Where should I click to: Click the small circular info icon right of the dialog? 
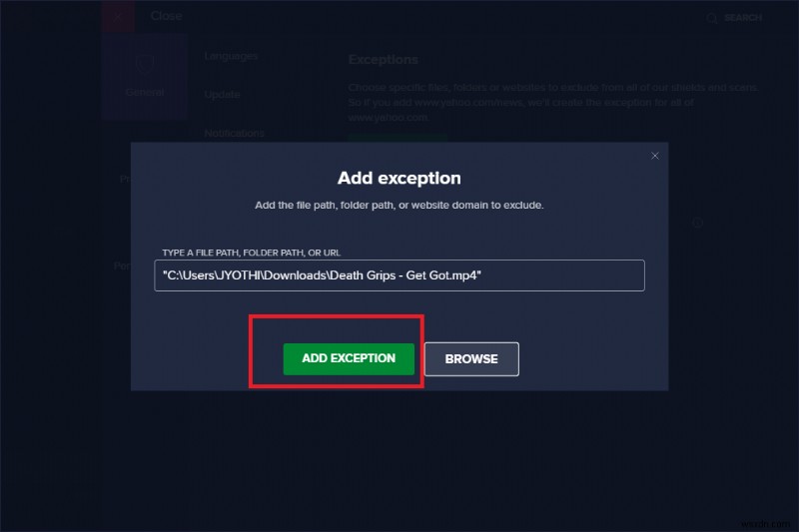[x=698, y=223]
